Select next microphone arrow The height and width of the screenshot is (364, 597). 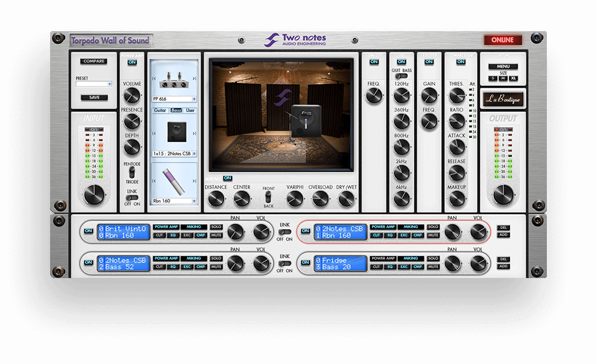[194, 181]
